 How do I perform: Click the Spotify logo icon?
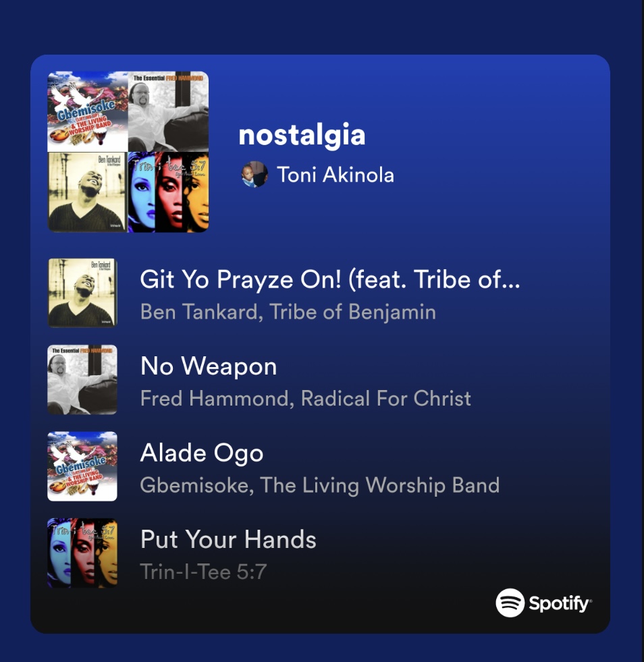point(510,603)
